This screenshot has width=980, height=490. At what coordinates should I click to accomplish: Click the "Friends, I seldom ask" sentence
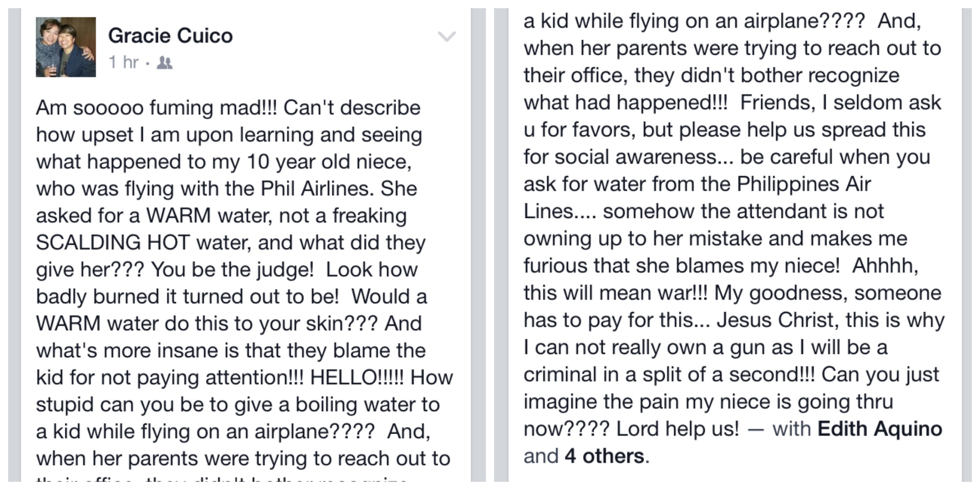point(840,102)
